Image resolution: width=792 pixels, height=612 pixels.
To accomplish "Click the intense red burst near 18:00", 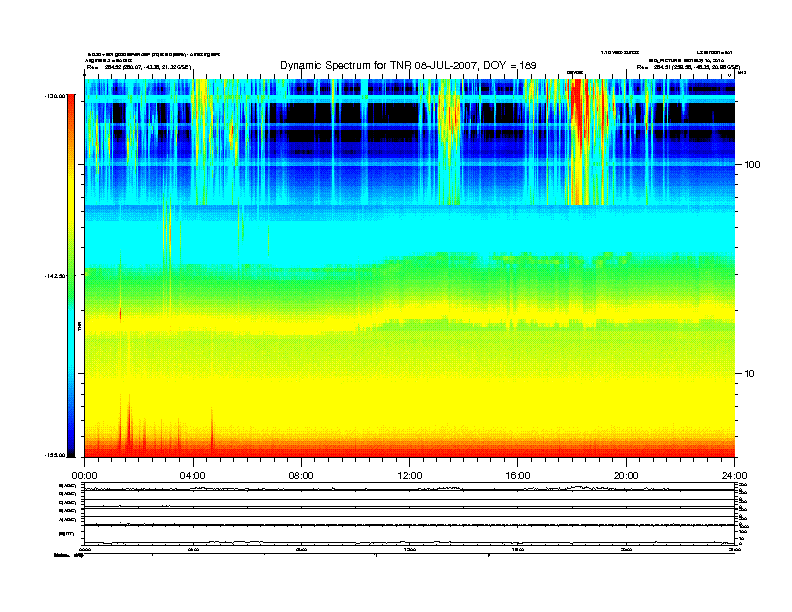I will 578,141.
